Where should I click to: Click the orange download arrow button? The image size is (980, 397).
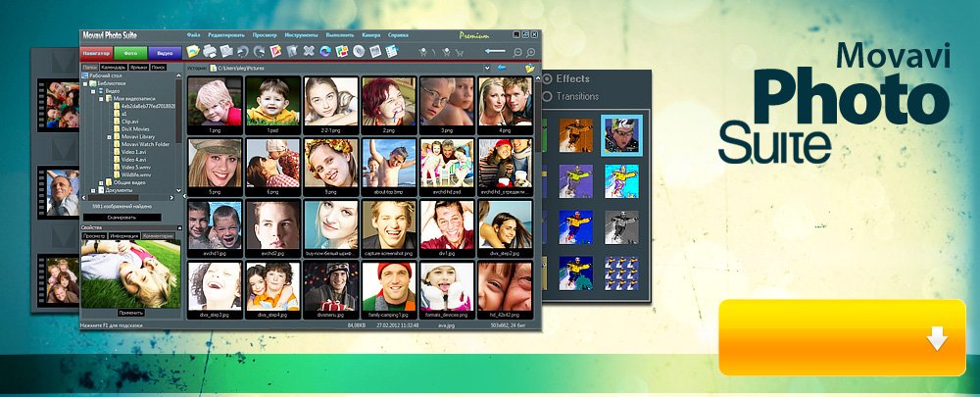point(842,337)
